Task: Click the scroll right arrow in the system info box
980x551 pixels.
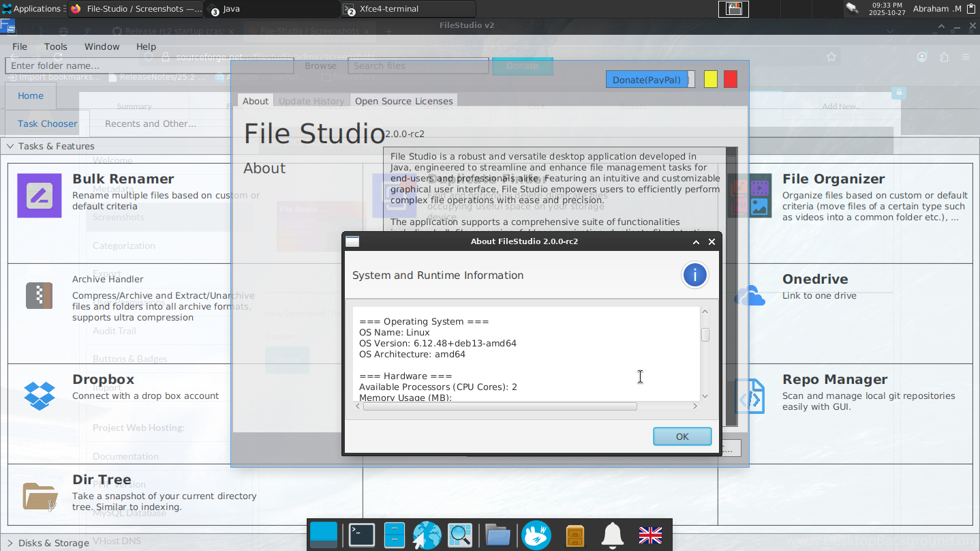Action: pyautogui.click(x=695, y=406)
